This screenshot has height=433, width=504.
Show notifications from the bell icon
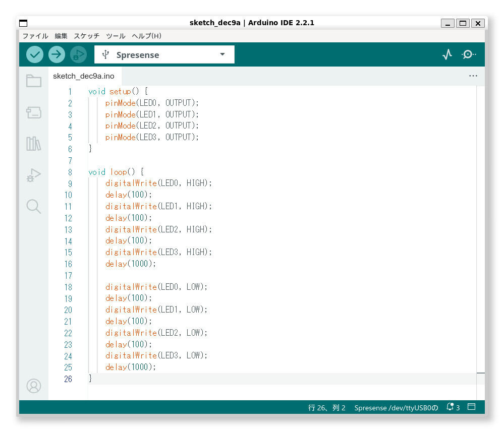tap(450, 407)
